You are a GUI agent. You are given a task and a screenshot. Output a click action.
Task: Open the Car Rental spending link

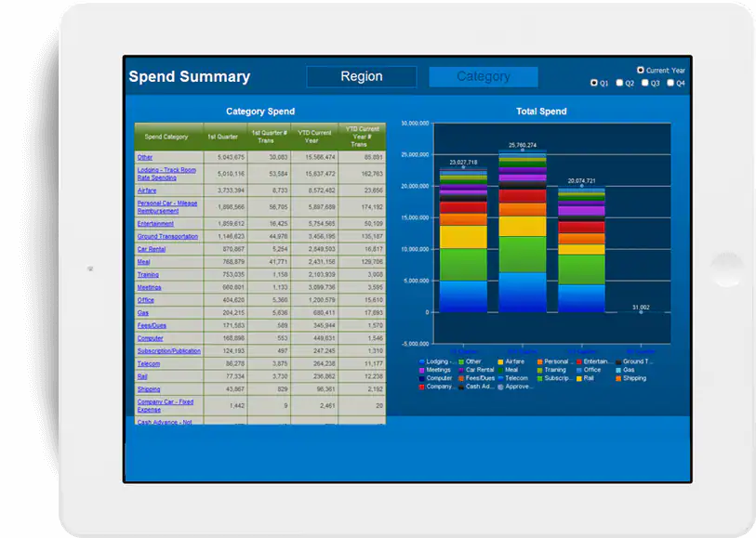click(151, 248)
